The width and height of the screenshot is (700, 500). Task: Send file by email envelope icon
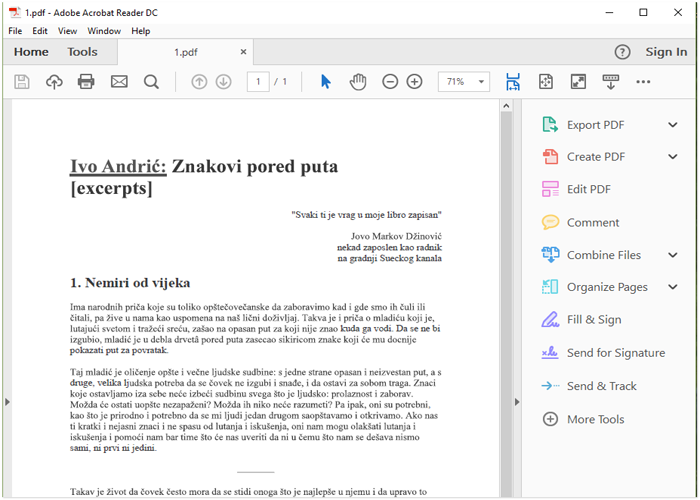point(119,82)
